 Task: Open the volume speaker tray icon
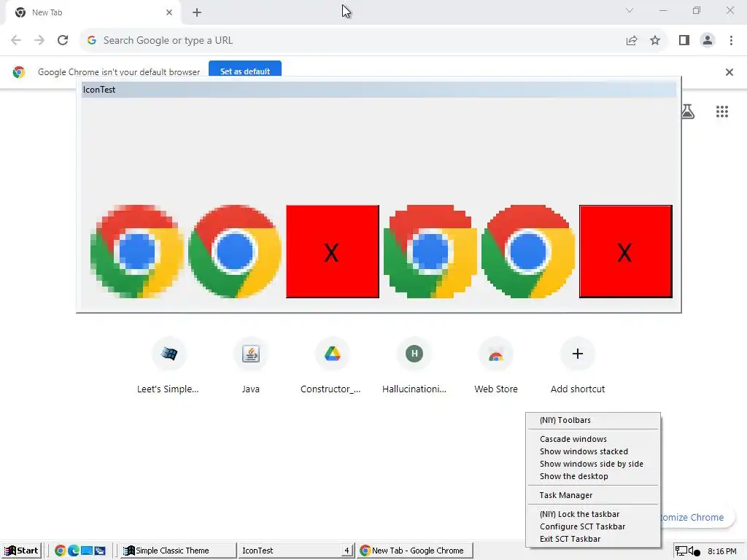[690, 551]
